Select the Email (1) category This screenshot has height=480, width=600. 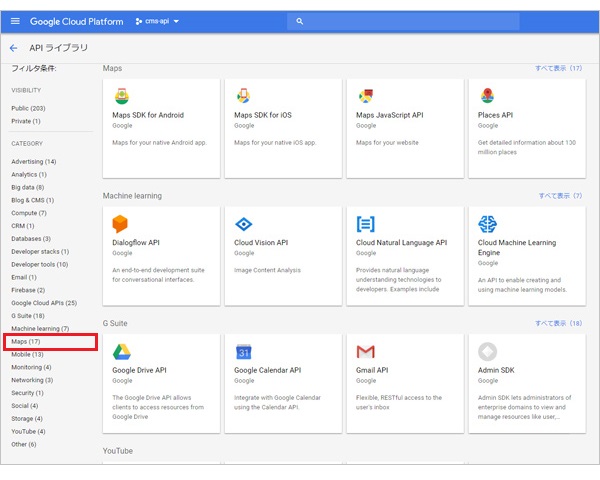[x=24, y=277]
